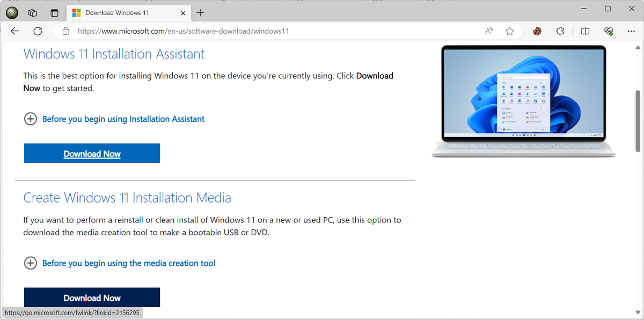
Task: Maximize the browser window
Action: [608, 9]
